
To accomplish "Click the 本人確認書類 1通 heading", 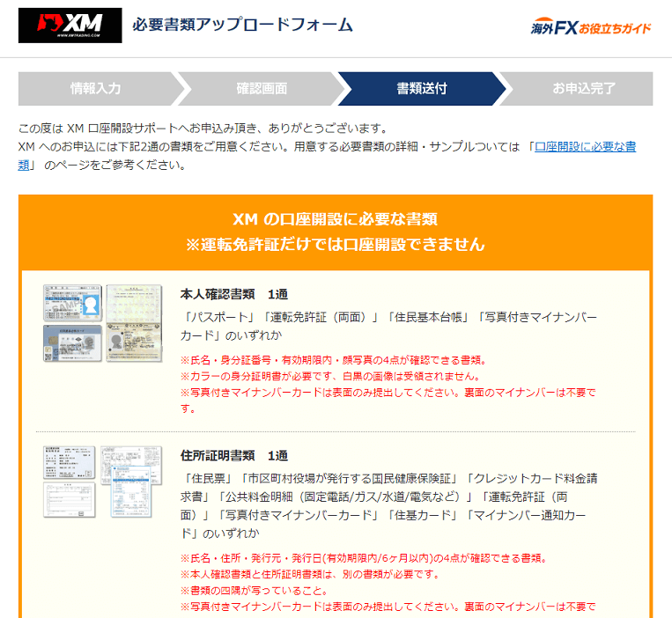I will pyautogui.click(x=234, y=294).
